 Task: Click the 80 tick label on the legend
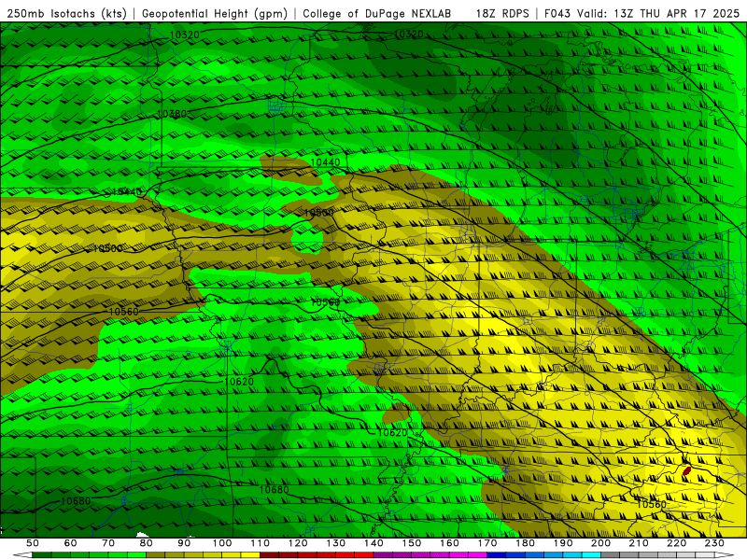pos(147,543)
